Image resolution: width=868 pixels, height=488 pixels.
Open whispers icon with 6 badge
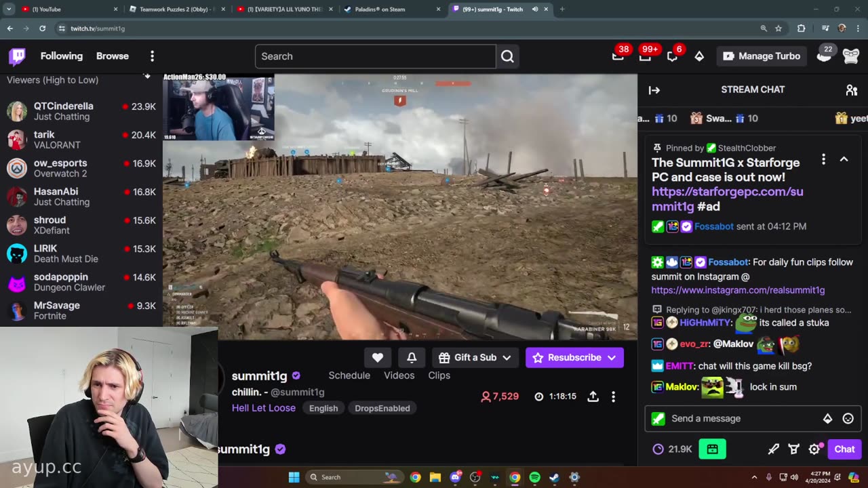point(672,56)
